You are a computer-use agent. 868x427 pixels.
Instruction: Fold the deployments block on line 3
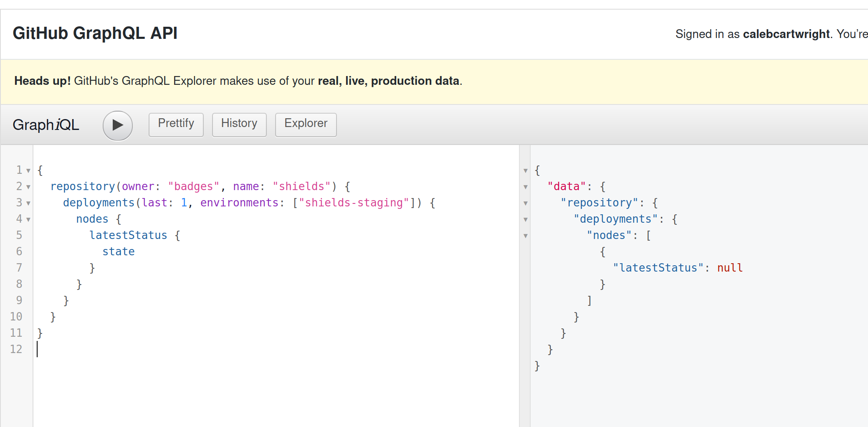pyautogui.click(x=28, y=203)
